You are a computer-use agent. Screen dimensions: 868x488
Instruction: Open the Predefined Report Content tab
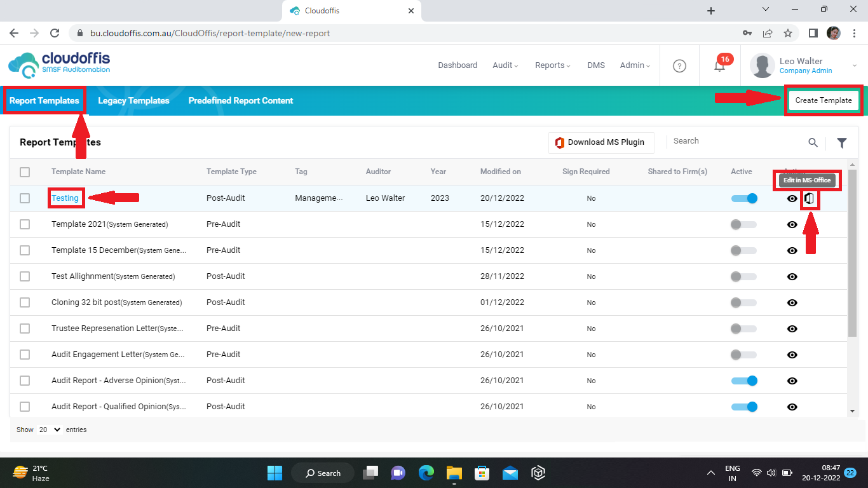[240, 100]
